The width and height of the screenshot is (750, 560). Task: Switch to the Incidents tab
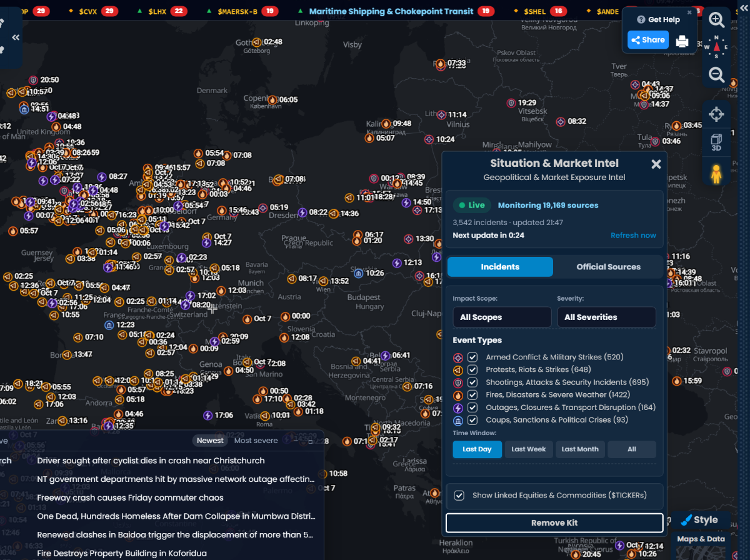click(500, 267)
